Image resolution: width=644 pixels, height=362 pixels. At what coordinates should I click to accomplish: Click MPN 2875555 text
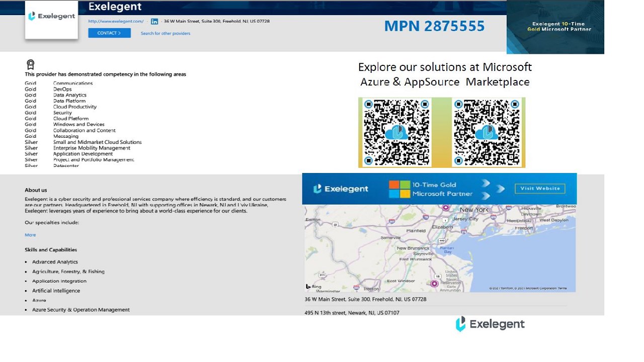point(434,26)
